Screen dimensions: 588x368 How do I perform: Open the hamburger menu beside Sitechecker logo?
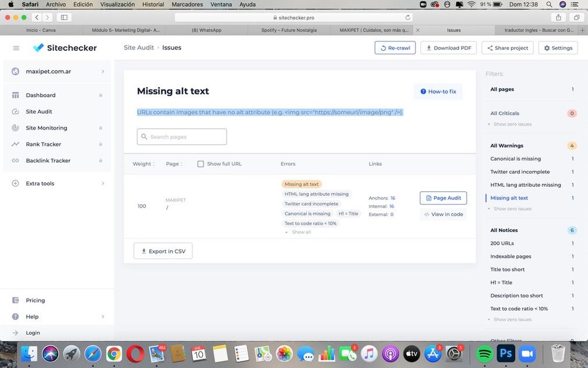point(16,48)
